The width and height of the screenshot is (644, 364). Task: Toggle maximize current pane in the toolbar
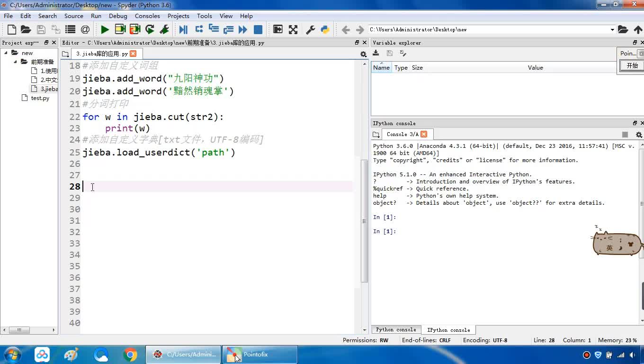[x=278, y=29]
